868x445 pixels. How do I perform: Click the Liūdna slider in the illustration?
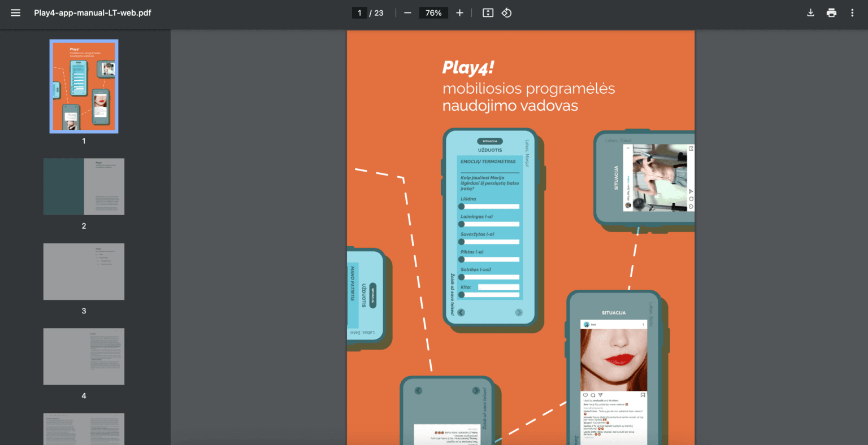pyautogui.click(x=489, y=206)
